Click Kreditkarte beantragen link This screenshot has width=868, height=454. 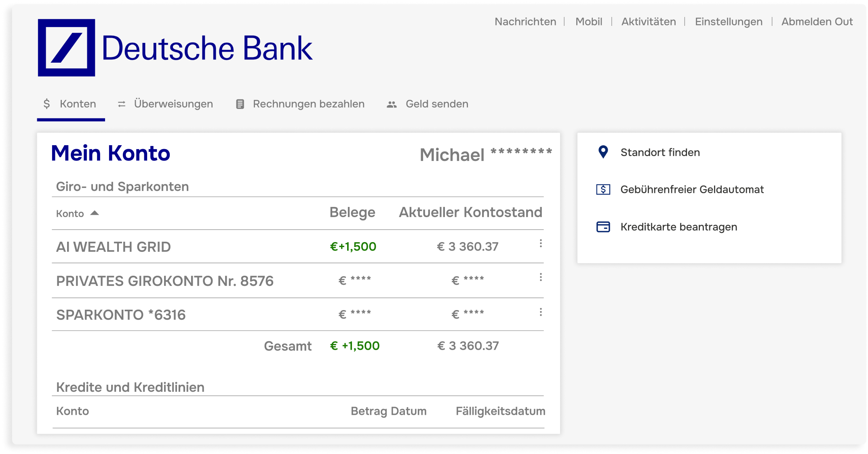tap(678, 227)
